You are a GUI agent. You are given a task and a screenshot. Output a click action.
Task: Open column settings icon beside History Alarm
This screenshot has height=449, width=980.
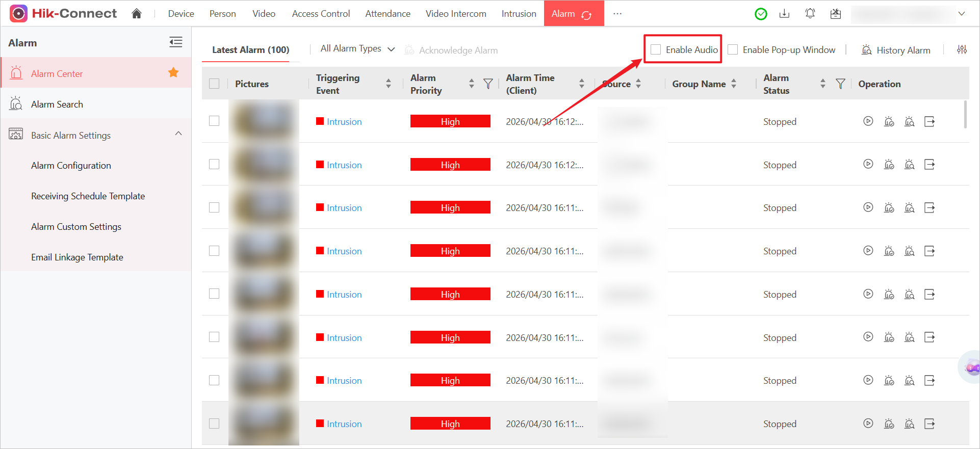coord(962,50)
